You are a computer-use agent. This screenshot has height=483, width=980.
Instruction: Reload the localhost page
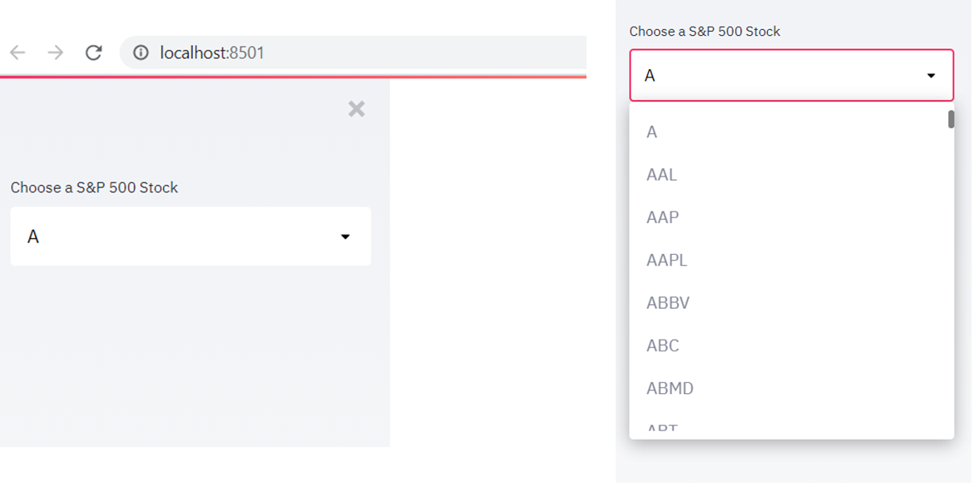94,53
